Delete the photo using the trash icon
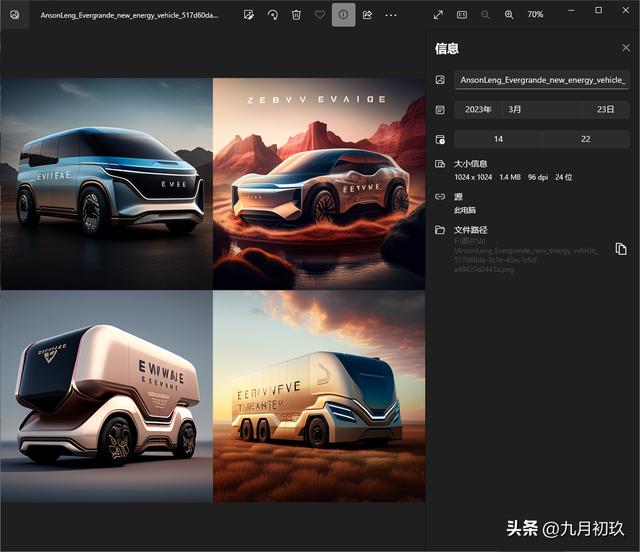The width and height of the screenshot is (640, 552). point(296,15)
